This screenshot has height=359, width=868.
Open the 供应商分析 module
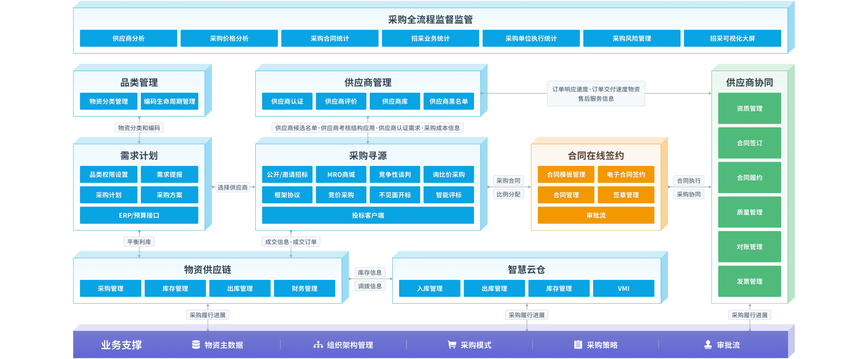point(128,38)
